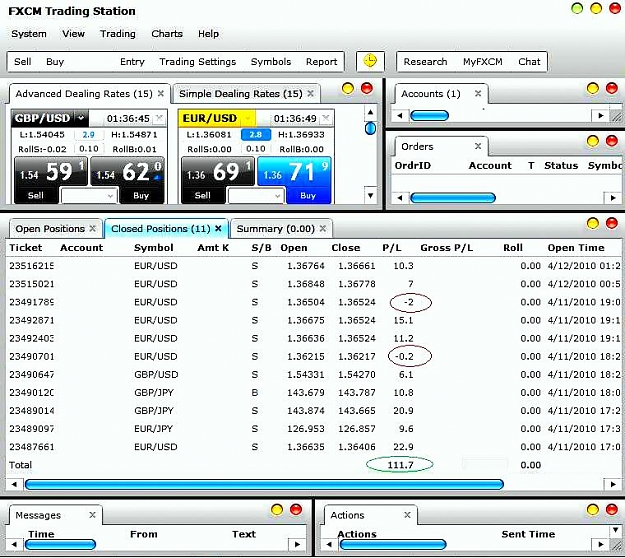The width and height of the screenshot is (625, 558).
Task: Click yellow icon of Closed Positions panel
Action: pyautogui.click(x=593, y=223)
